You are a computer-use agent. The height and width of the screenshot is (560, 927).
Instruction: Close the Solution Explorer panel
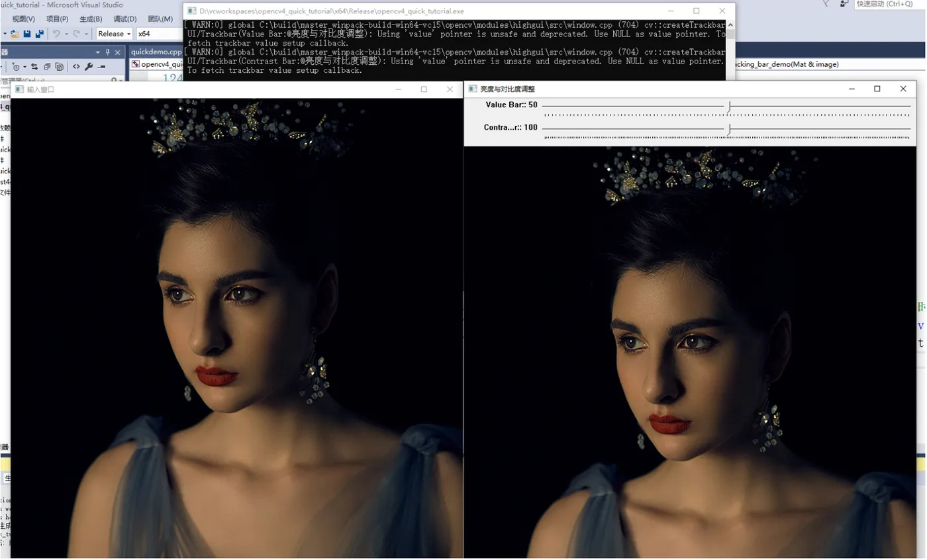coord(117,52)
